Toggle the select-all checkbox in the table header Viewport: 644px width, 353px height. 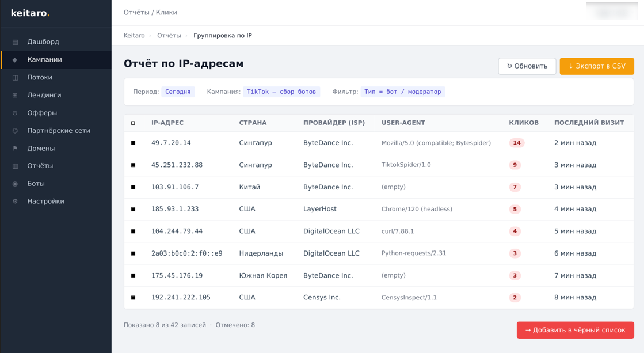pyautogui.click(x=134, y=123)
